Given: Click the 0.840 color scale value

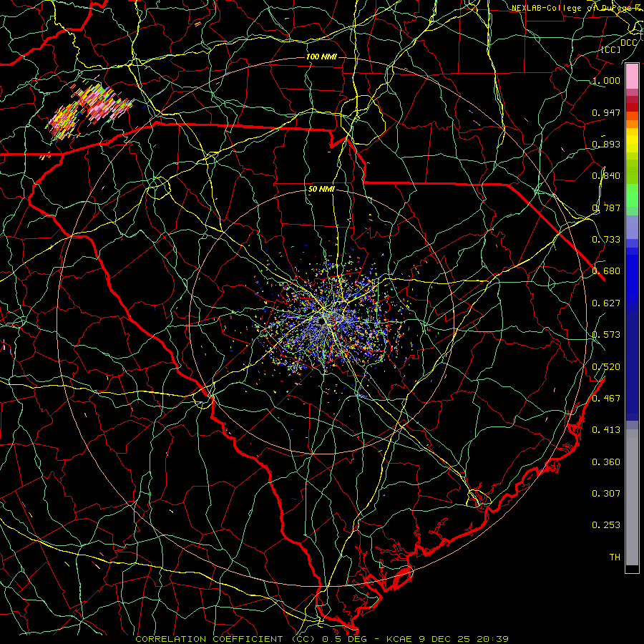Looking at the screenshot, I should (x=606, y=176).
